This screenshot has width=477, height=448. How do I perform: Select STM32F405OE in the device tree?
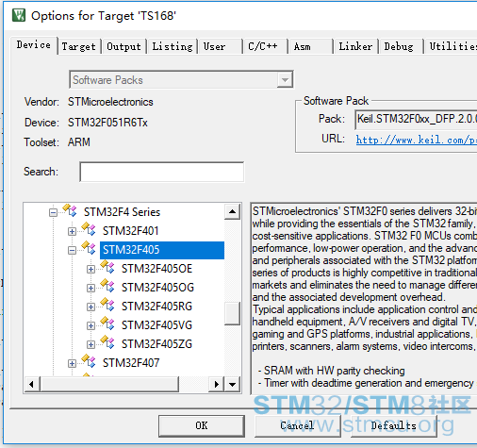[156, 269]
